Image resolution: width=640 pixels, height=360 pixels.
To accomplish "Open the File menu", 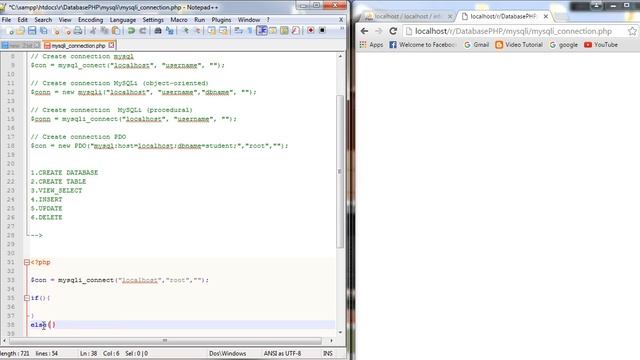I will 6,20.
